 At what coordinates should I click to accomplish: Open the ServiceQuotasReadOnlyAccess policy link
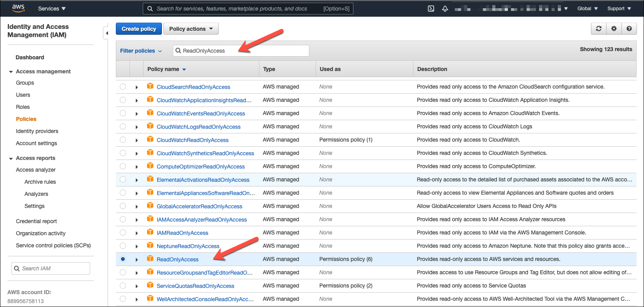tap(195, 286)
